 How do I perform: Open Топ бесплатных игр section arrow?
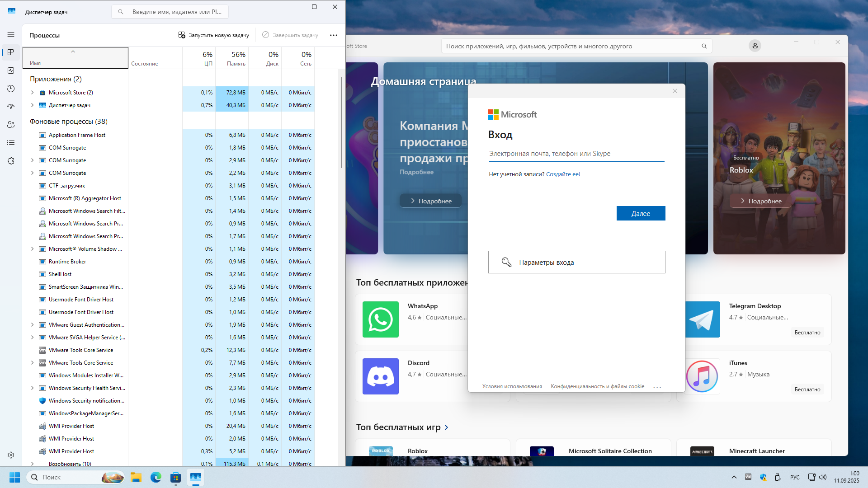pos(447,427)
